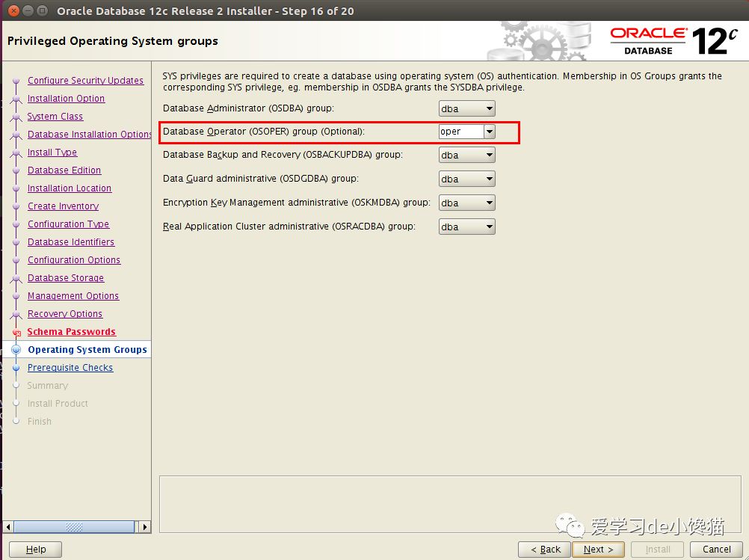Viewport: 749px width, 560px height.
Task: Click the Operating System Groups step bullet
Action: point(16,350)
